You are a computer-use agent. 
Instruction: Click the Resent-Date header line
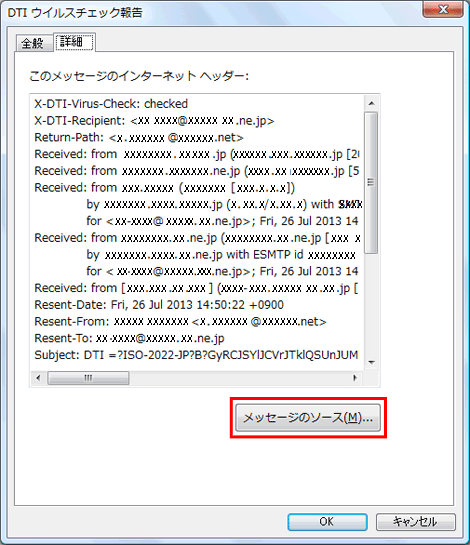click(159, 305)
